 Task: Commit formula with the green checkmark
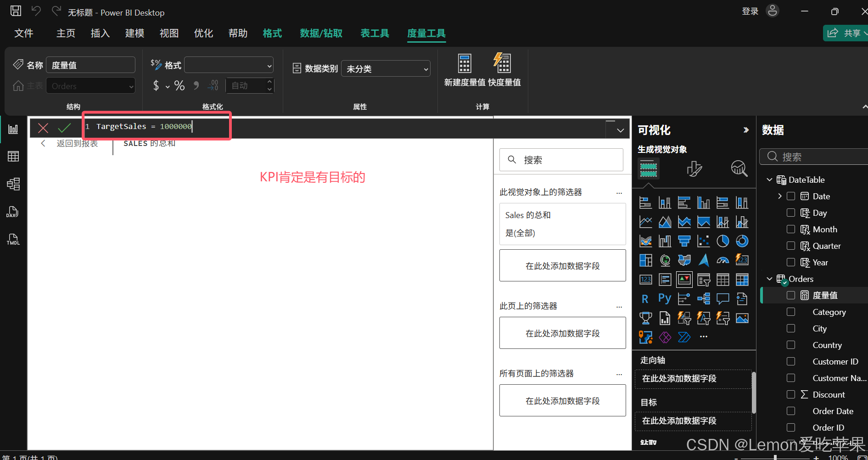pyautogui.click(x=64, y=128)
